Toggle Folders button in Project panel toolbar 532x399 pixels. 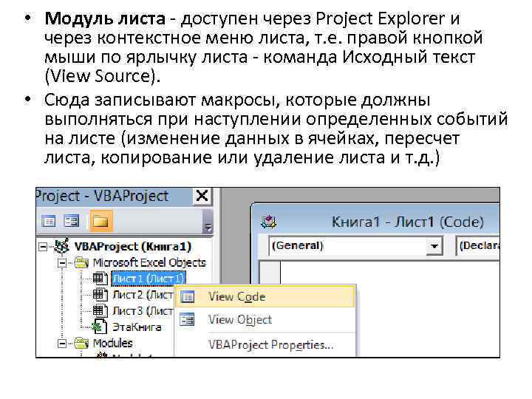tap(100, 221)
